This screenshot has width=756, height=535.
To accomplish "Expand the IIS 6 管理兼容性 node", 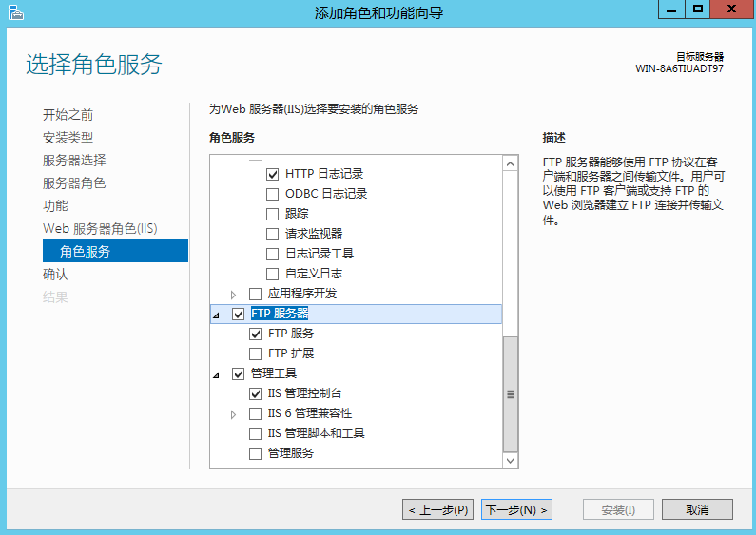I will click(x=234, y=414).
